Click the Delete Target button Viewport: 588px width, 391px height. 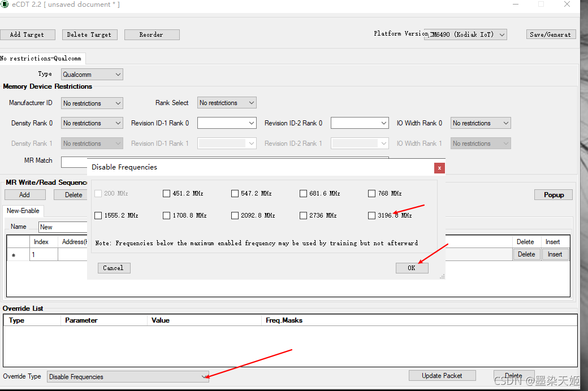click(89, 34)
